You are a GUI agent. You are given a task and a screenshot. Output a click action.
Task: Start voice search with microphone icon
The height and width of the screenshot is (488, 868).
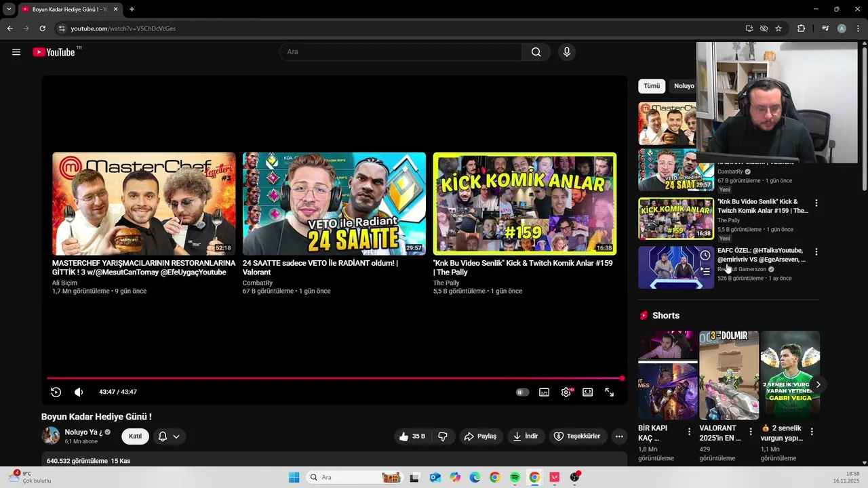tap(567, 52)
